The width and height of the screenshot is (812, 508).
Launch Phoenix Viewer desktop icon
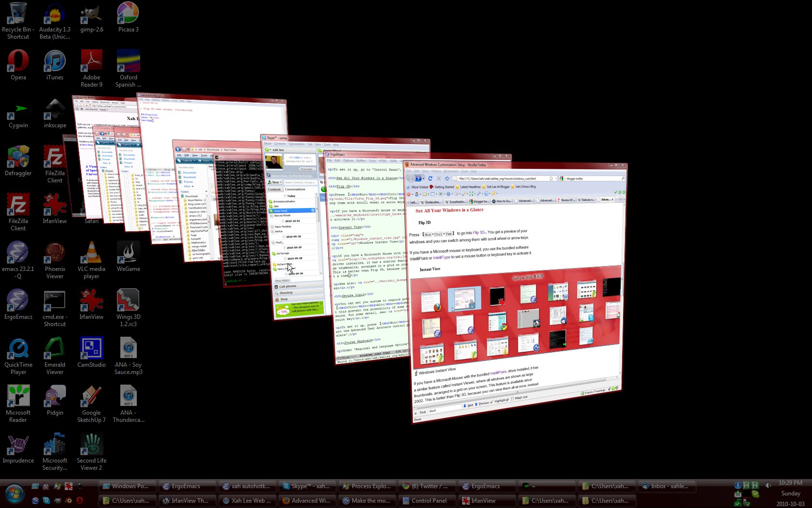[55, 260]
